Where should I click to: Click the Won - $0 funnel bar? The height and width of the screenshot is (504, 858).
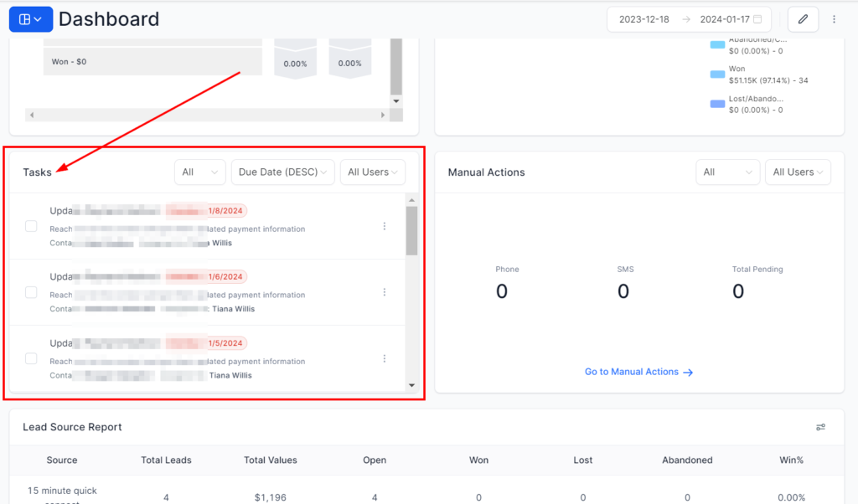[x=152, y=62]
